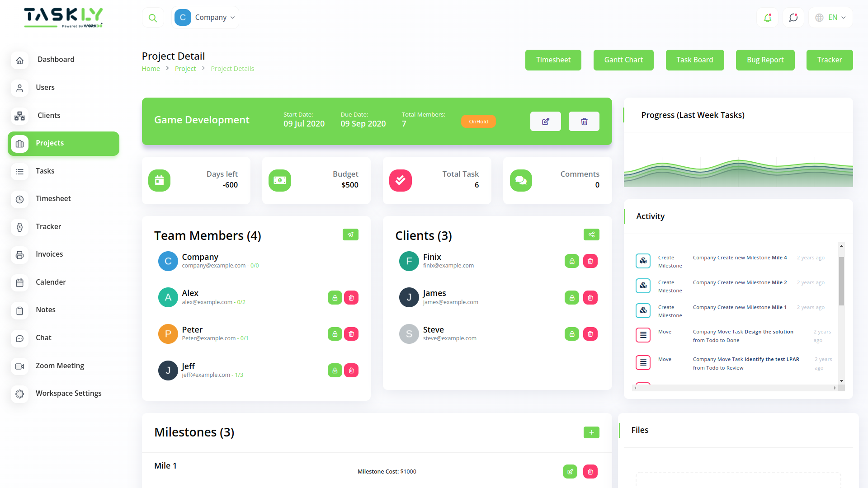868x488 pixels.
Task: Open the EN language dropdown
Action: point(830,17)
